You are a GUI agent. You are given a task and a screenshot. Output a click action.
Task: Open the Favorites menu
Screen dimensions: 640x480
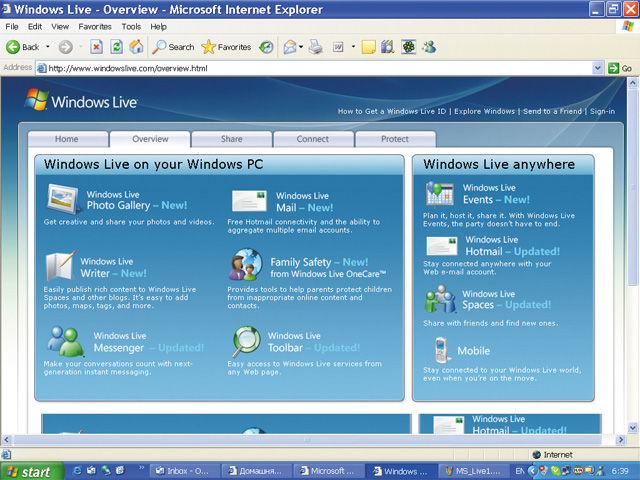point(95,27)
